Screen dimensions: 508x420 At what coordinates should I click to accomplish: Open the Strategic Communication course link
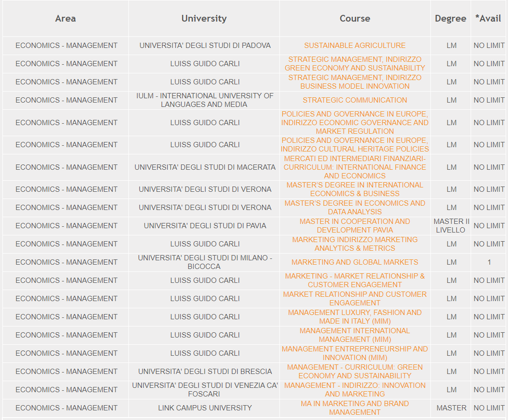[x=355, y=100]
